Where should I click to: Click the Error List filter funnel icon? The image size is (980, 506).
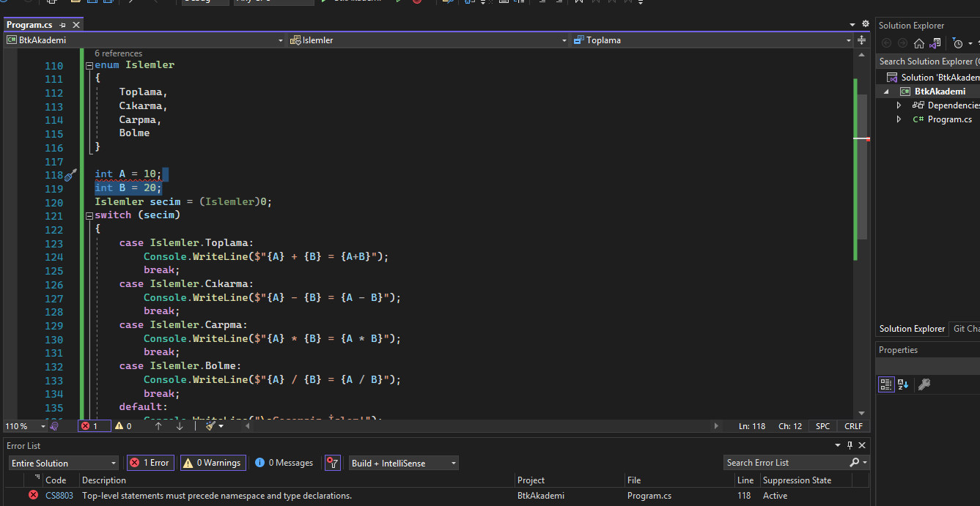coord(333,463)
